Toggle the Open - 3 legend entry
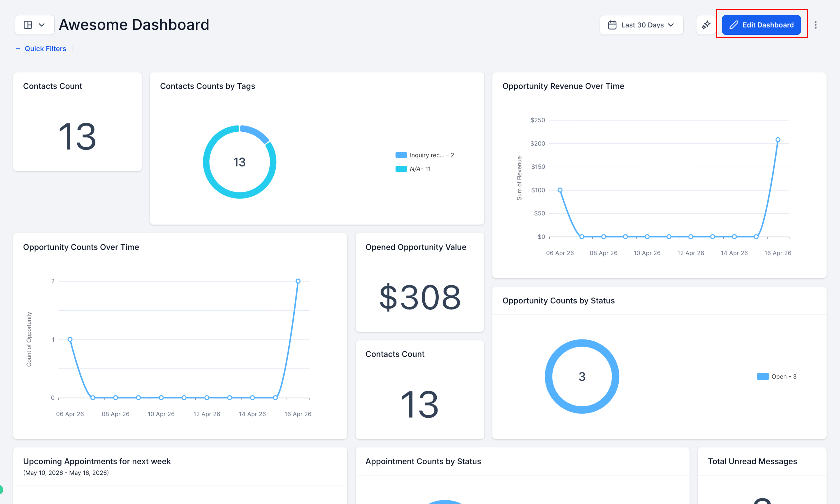840x504 pixels. [777, 376]
